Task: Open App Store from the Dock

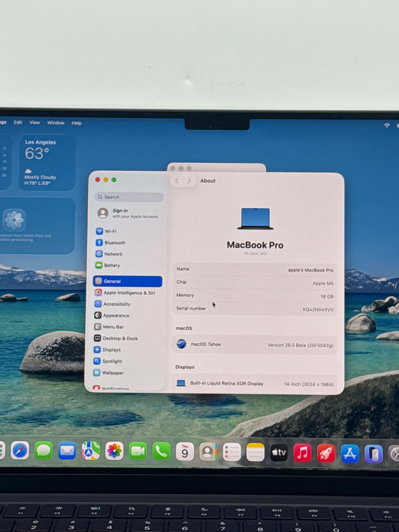Action: [350, 453]
